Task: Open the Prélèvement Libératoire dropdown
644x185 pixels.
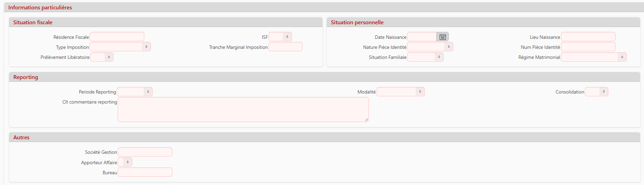Action: tap(109, 57)
